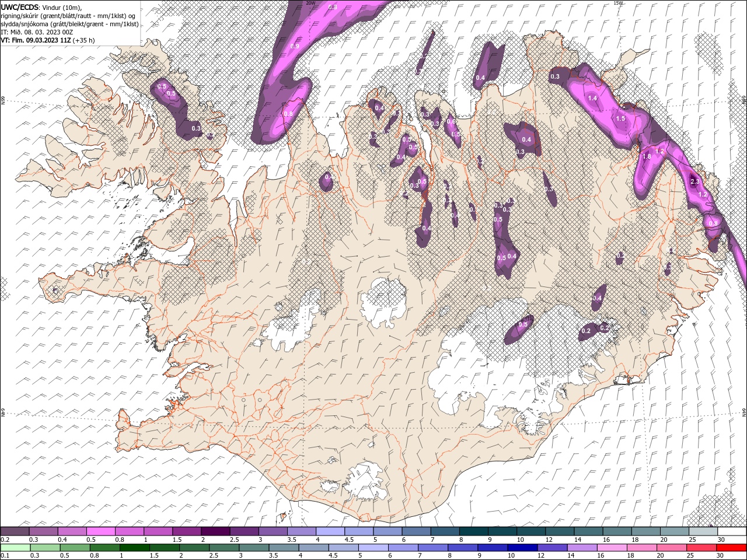Click the IT: Mið. 08. 03. 2023 00Z line

[x=37, y=32]
